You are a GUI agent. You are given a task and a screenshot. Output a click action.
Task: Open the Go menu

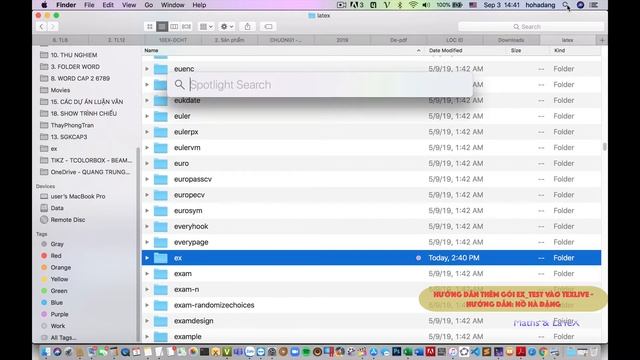pyautogui.click(x=149, y=5)
